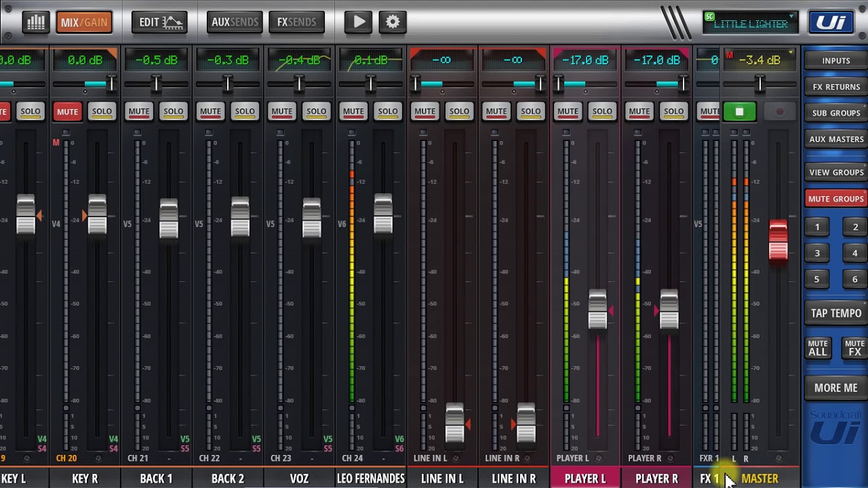Screen dimensions: 868x488
Task: Click the -0.5 dB BACK 1 level display
Action: (x=156, y=60)
